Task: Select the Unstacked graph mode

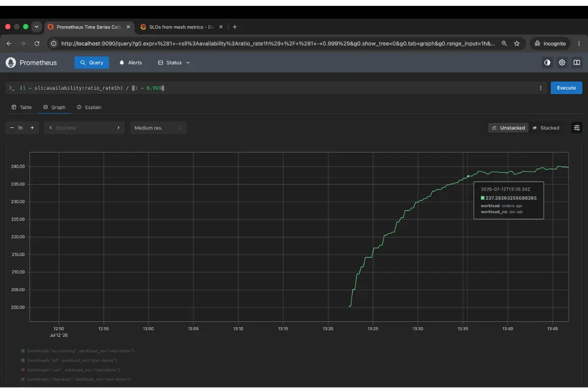Action: pos(508,128)
